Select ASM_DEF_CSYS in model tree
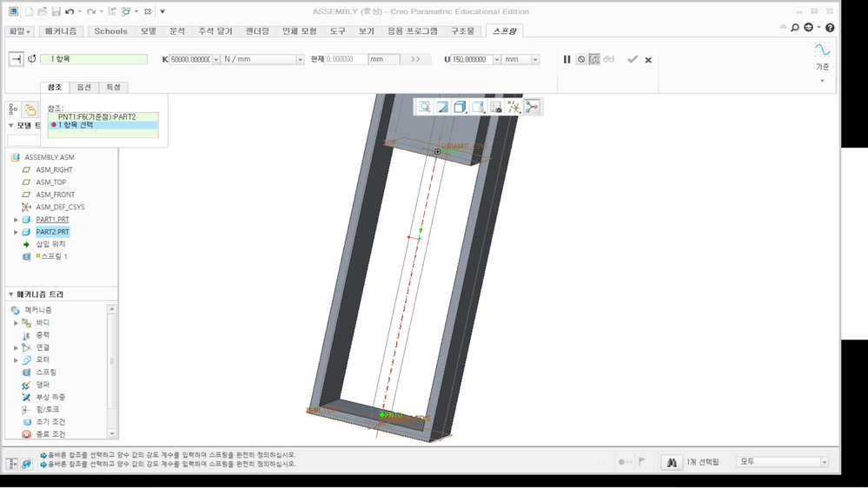 [x=60, y=207]
